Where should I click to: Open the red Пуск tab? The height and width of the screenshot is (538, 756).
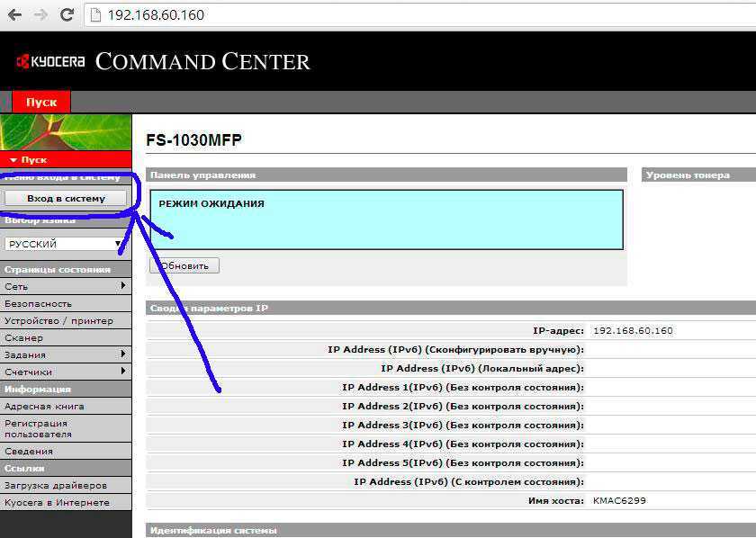tap(41, 103)
